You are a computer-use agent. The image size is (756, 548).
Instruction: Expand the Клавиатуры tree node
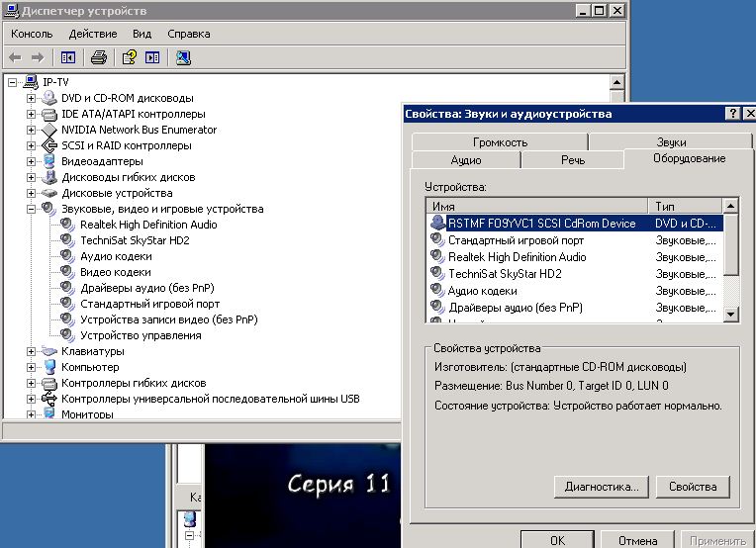point(32,351)
